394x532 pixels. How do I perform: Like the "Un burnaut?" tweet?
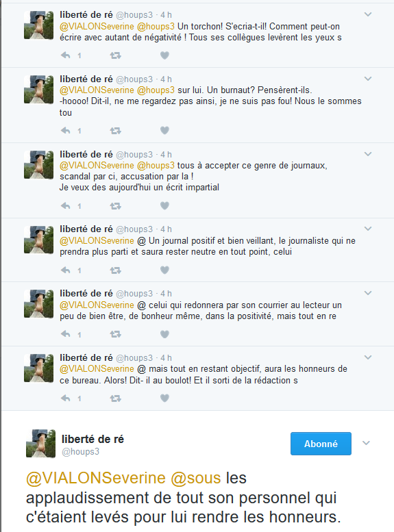[164, 130]
